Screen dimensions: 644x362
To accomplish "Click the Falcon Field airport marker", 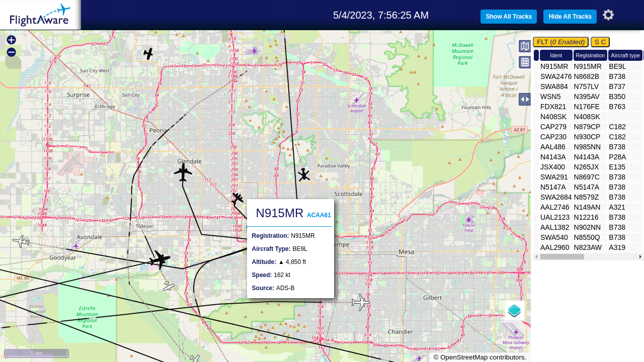I will [x=469, y=220].
